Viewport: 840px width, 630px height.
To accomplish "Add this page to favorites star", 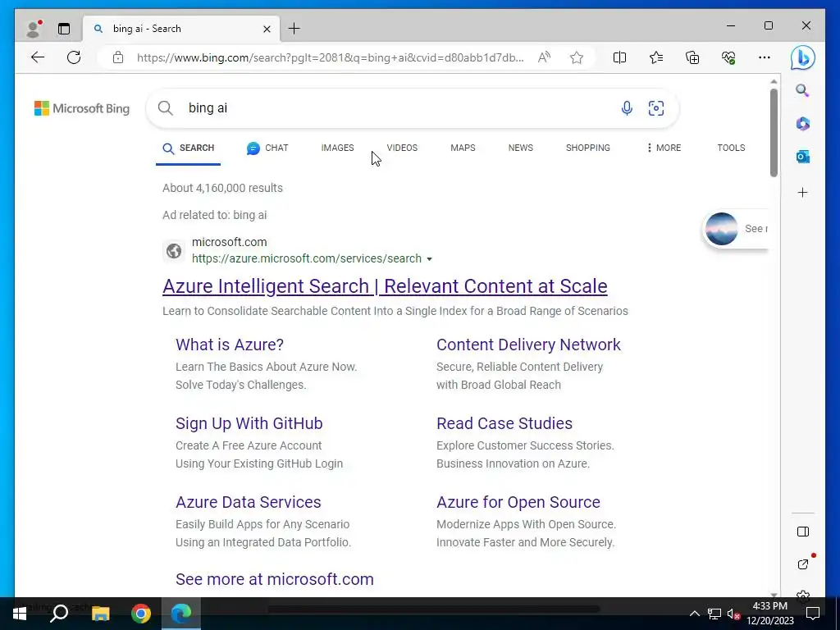I will (x=577, y=57).
